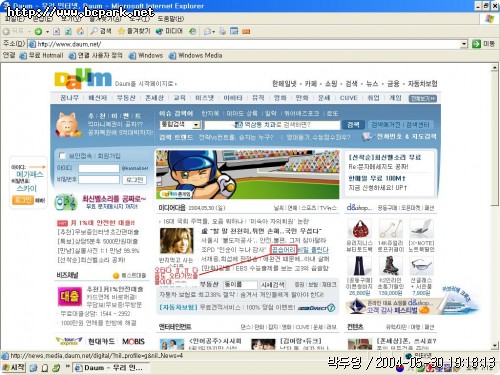Open the Help (도움말) menu
This screenshot has width=500, height=375.
(171, 19)
